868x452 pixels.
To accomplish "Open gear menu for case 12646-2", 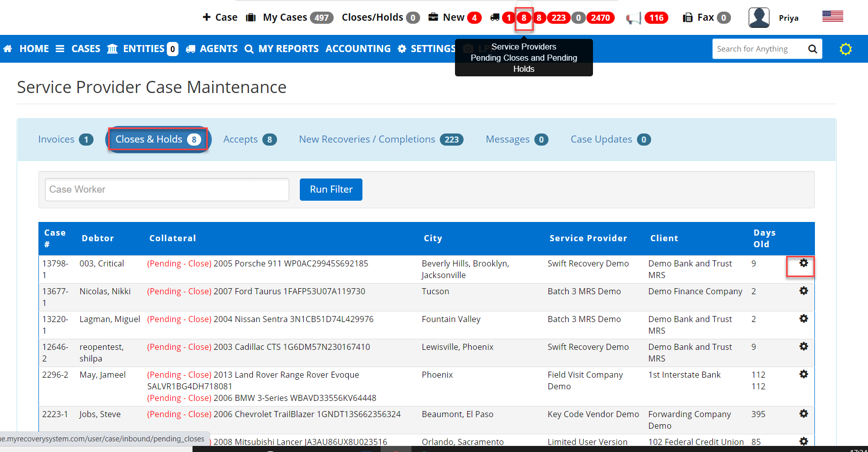I will coord(803,346).
